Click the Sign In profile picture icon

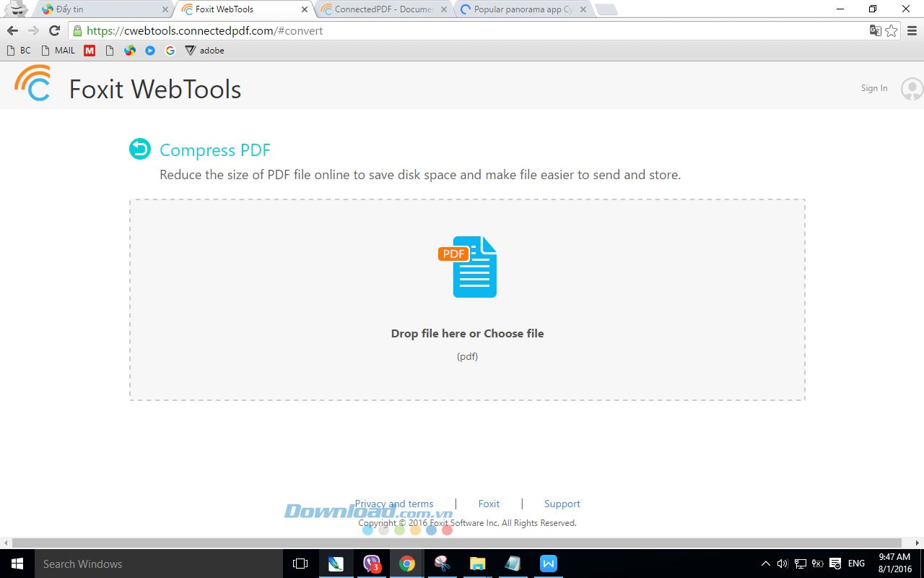(910, 88)
